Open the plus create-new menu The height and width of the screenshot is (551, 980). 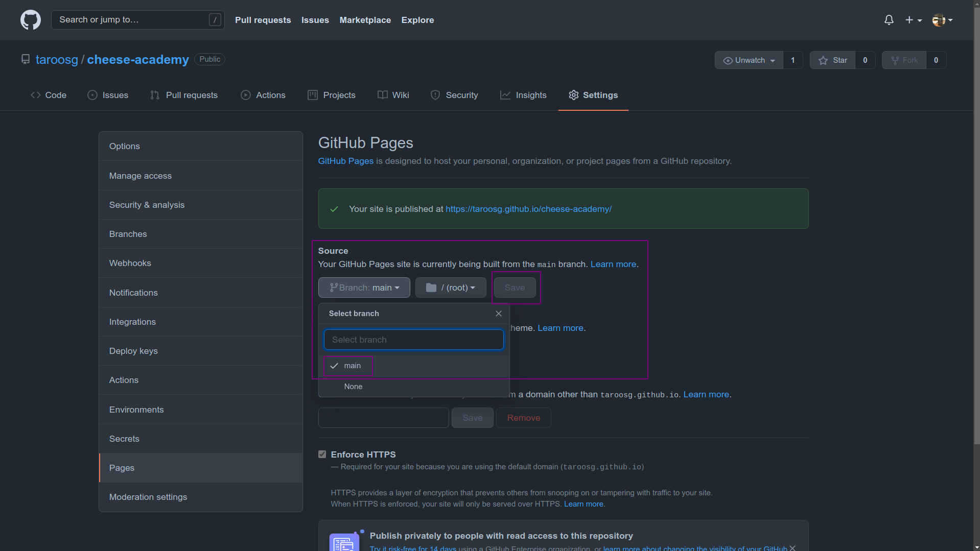point(913,20)
